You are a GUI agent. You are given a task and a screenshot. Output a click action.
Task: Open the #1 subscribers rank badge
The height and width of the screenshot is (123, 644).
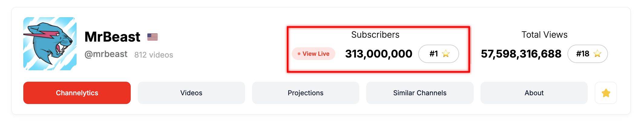click(439, 54)
